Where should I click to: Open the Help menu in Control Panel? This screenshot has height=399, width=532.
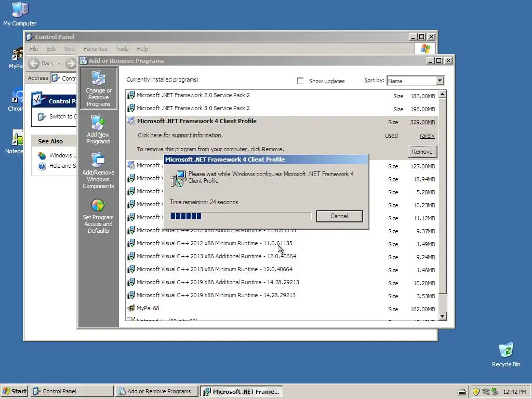tap(142, 49)
